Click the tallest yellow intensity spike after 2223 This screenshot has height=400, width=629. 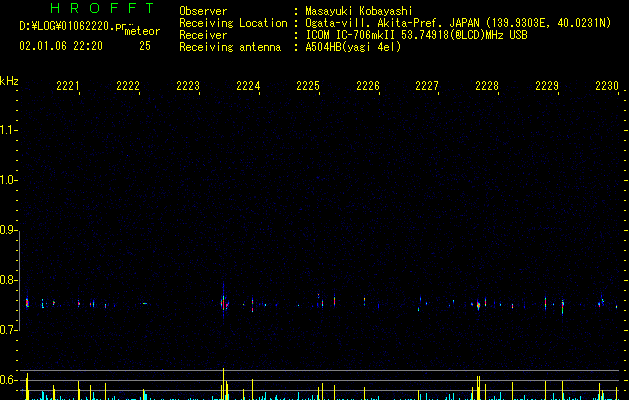point(223,384)
